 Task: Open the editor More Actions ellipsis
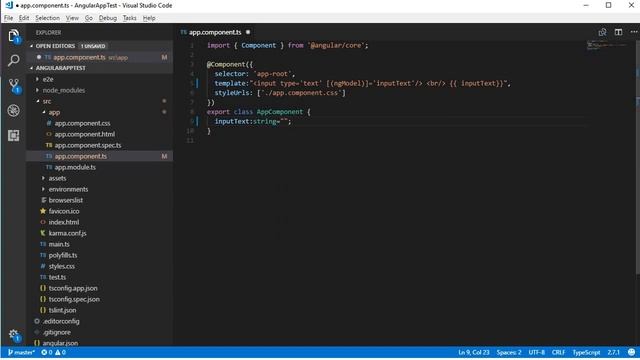pyautogui.click(x=633, y=32)
